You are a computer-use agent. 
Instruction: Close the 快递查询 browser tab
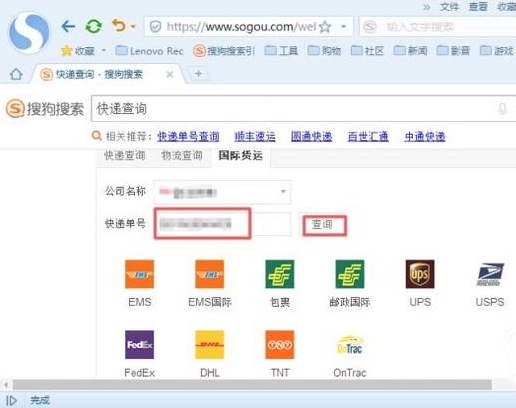tap(170, 74)
